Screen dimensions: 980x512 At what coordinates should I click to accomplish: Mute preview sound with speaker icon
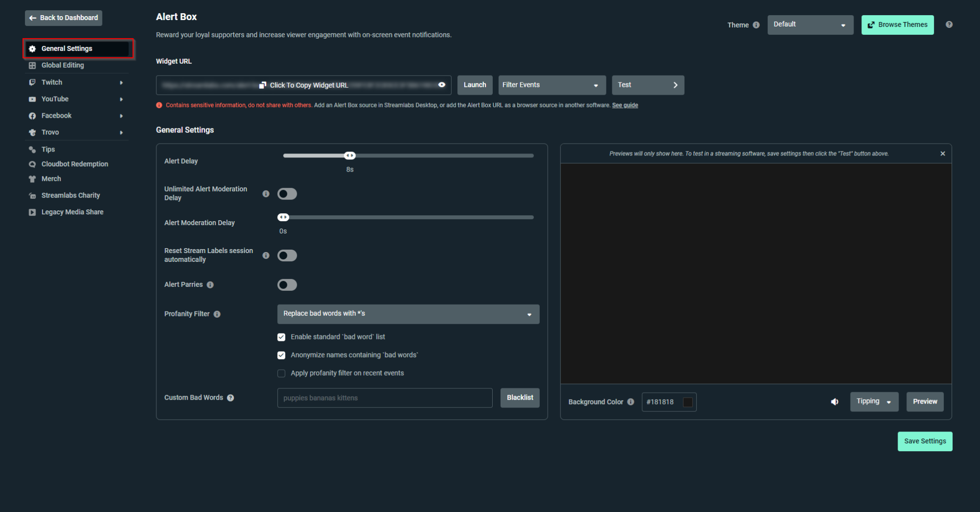[834, 402]
